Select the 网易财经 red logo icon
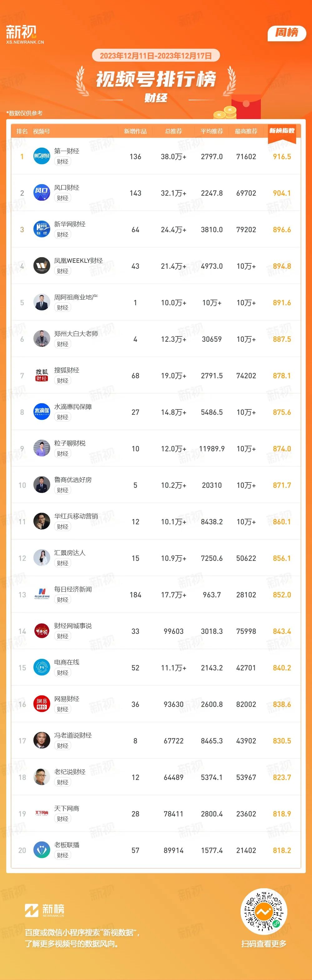 click(x=42, y=704)
